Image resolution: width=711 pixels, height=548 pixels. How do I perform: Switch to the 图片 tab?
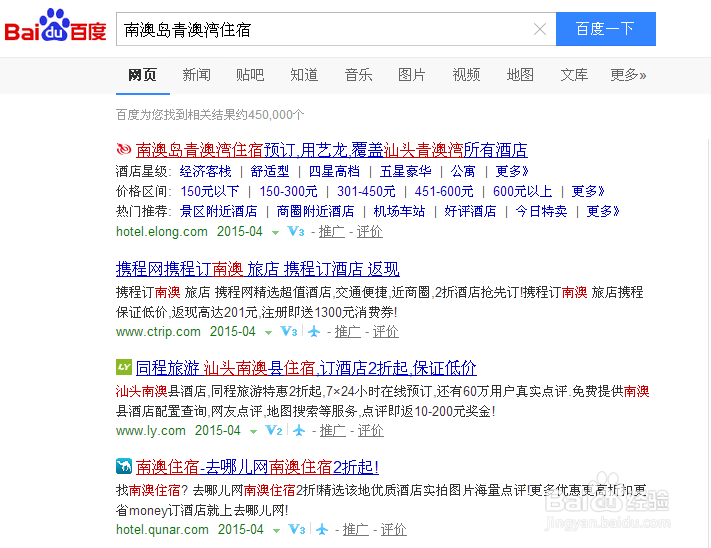point(412,74)
